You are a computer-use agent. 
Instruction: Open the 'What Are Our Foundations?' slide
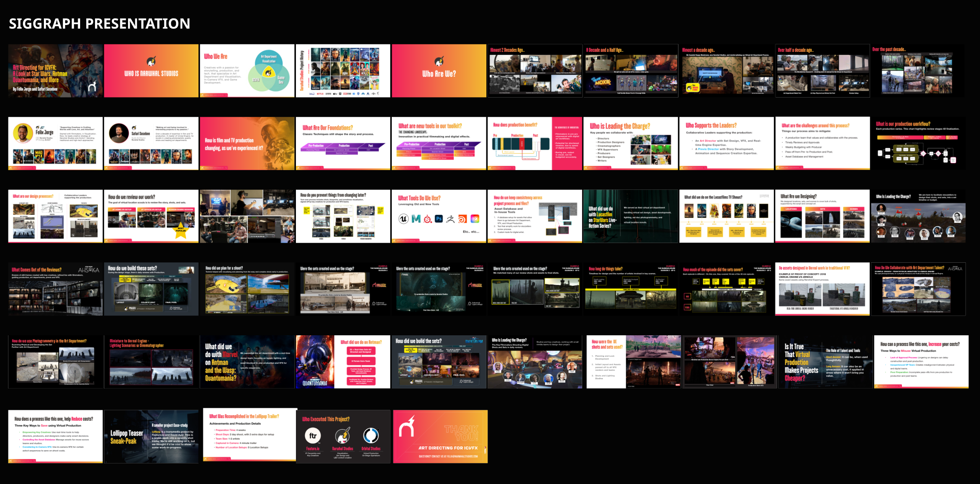click(x=343, y=143)
